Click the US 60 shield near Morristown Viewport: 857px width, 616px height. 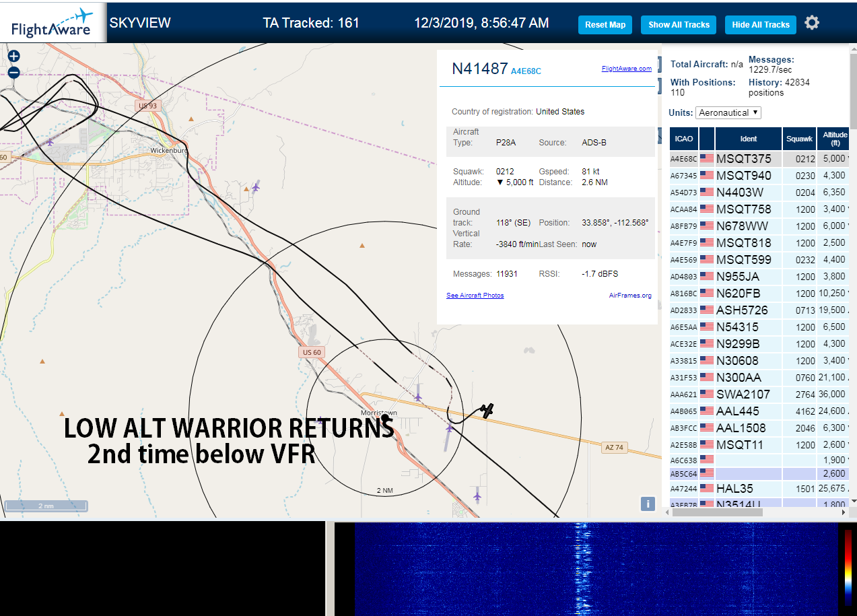pos(312,352)
